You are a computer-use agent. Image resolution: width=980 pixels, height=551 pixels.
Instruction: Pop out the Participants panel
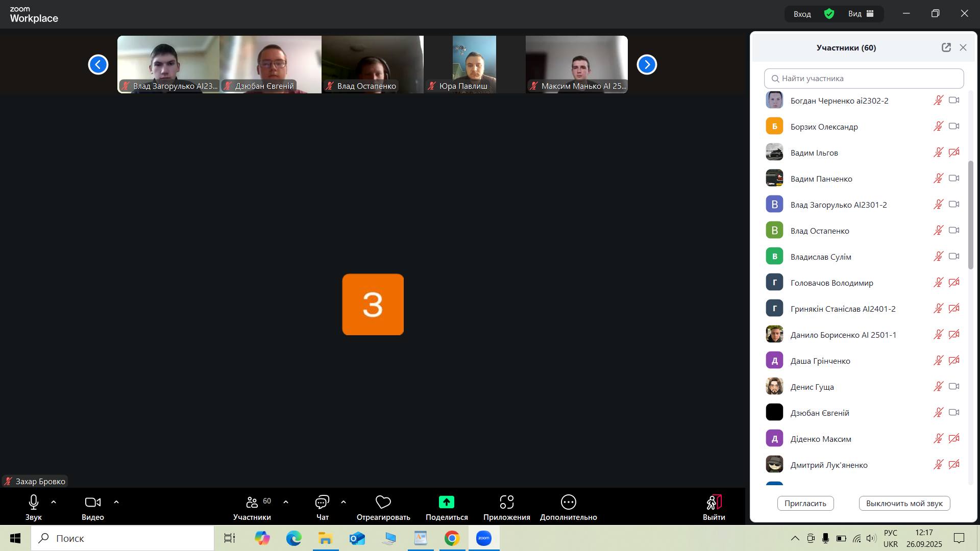tap(946, 47)
